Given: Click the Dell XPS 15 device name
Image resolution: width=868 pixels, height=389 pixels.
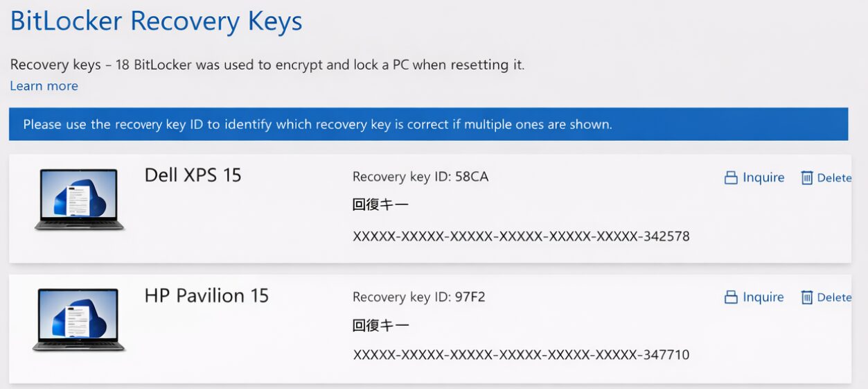Looking at the screenshot, I should coord(193,175).
